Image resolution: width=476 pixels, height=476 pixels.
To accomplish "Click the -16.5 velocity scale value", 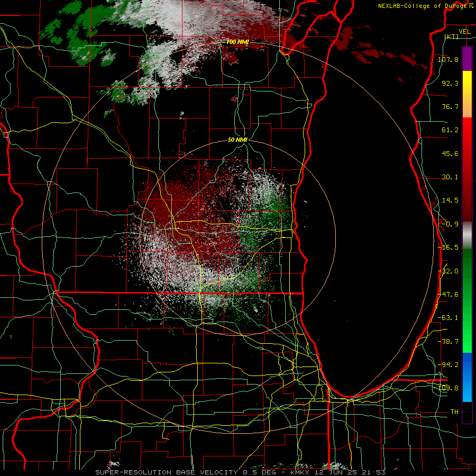I will tap(448, 248).
